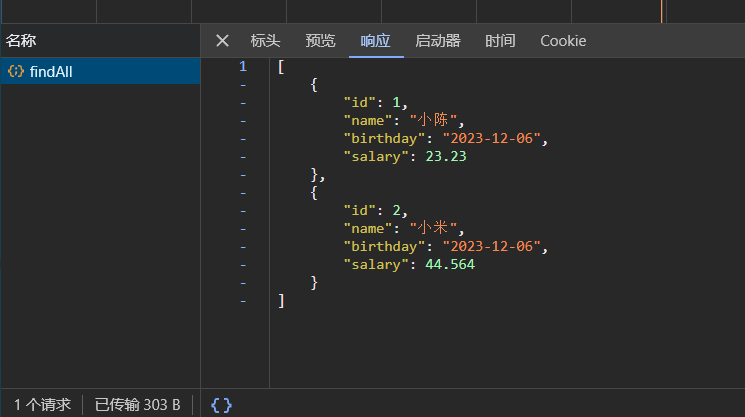Click the "id": 2 line
The height and width of the screenshot is (417, 745).
(375, 211)
